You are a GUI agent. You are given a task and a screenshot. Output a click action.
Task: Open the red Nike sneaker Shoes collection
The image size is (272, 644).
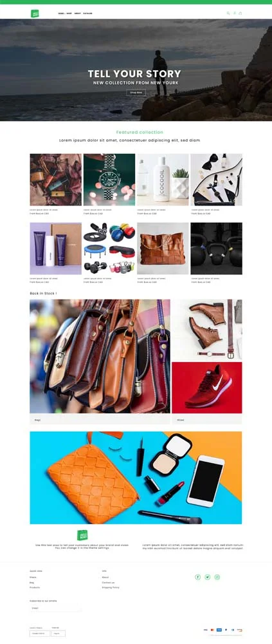click(x=207, y=387)
